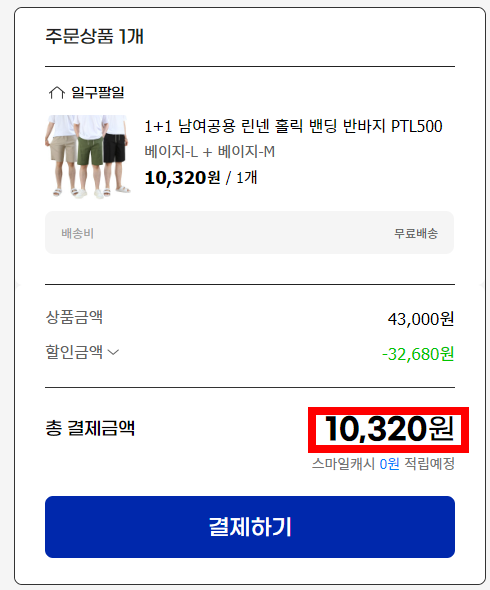The width and height of the screenshot is (490, 590).
Task: Click the 적립예정 text
Action: (x=429, y=464)
